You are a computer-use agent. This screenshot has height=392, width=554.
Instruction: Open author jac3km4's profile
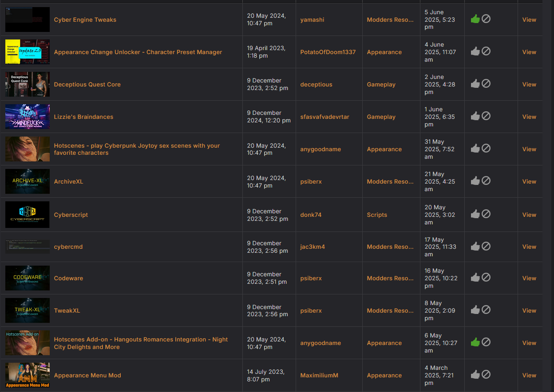pos(313,247)
